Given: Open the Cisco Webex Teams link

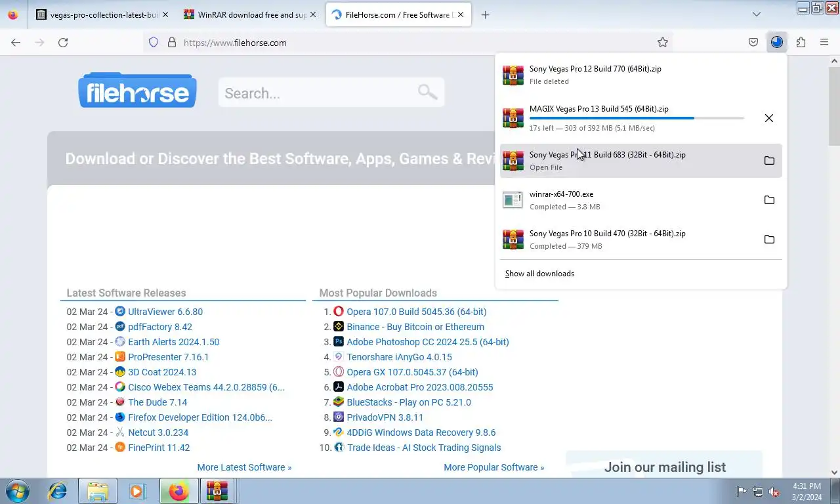Looking at the screenshot, I should pos(206,387).
